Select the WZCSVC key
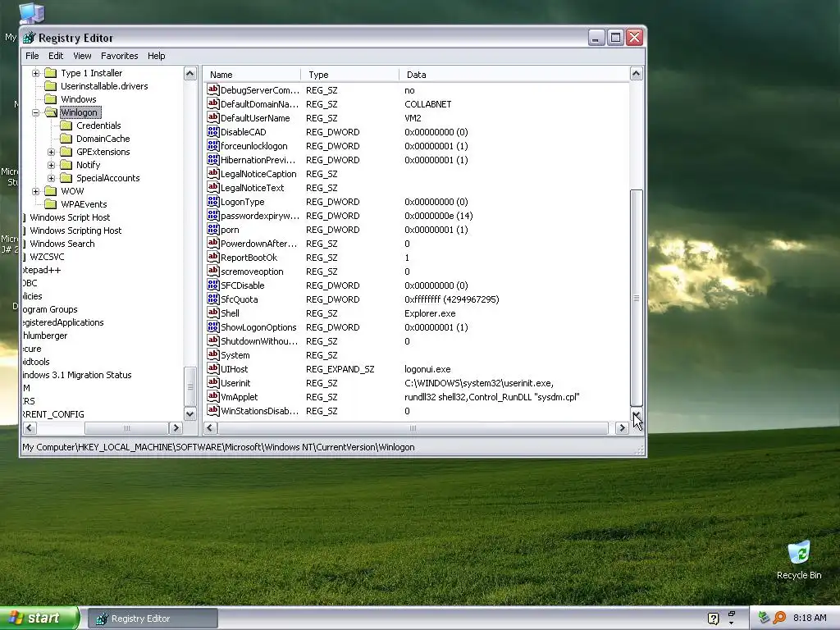 tap(47, 257)
